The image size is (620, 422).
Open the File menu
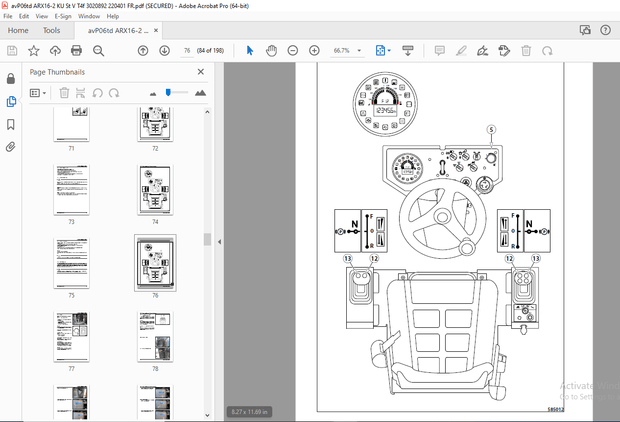point(8,16)
